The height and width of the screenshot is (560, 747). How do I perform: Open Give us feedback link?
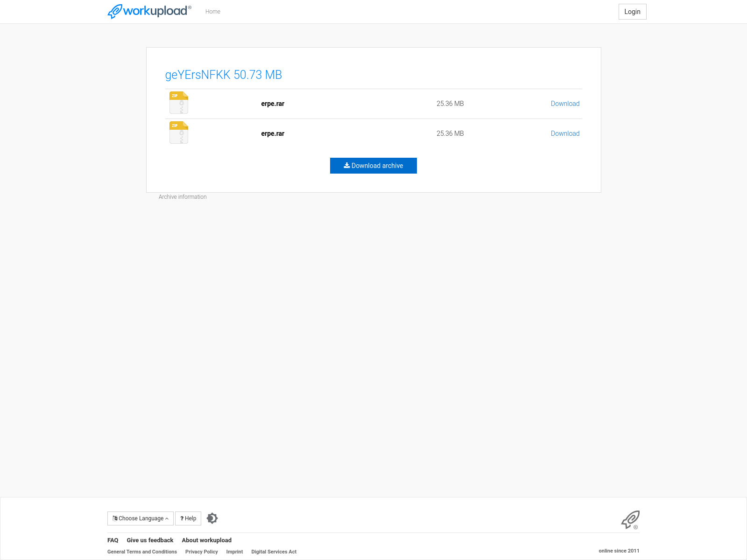[150, 540]
